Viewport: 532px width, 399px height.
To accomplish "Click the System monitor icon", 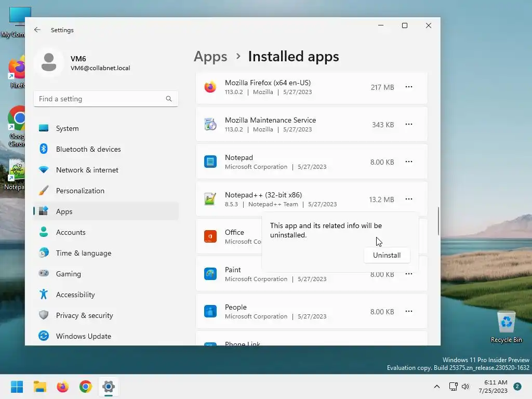I will coord(44,128).
